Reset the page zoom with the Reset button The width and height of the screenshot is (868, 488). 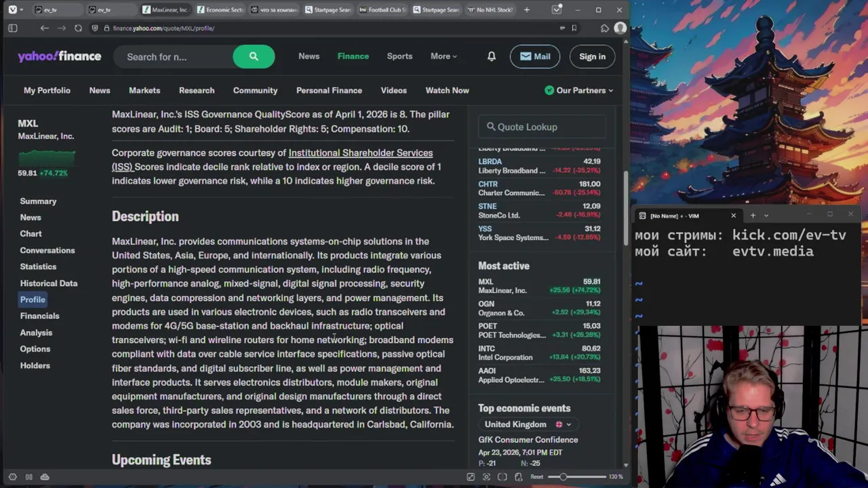536,477
